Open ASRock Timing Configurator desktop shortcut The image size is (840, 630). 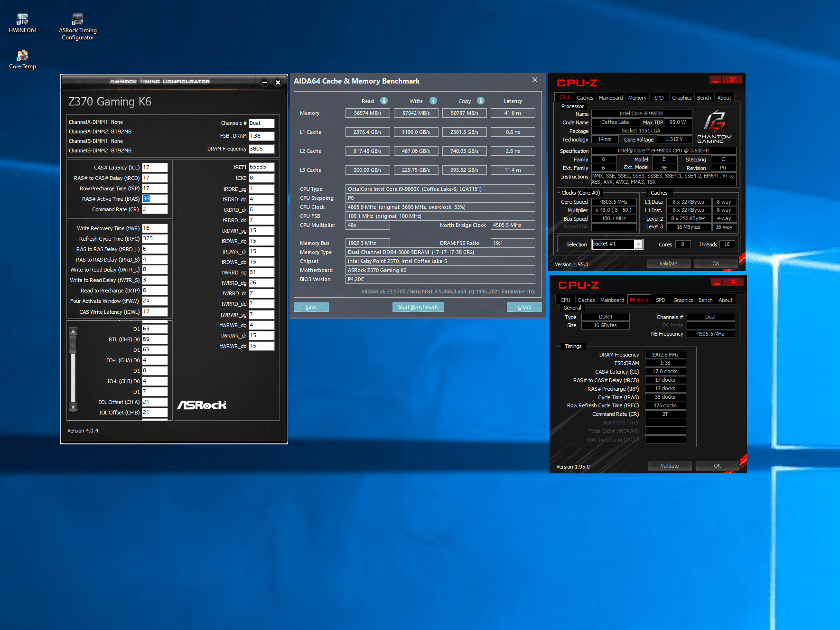pos(77,27)
